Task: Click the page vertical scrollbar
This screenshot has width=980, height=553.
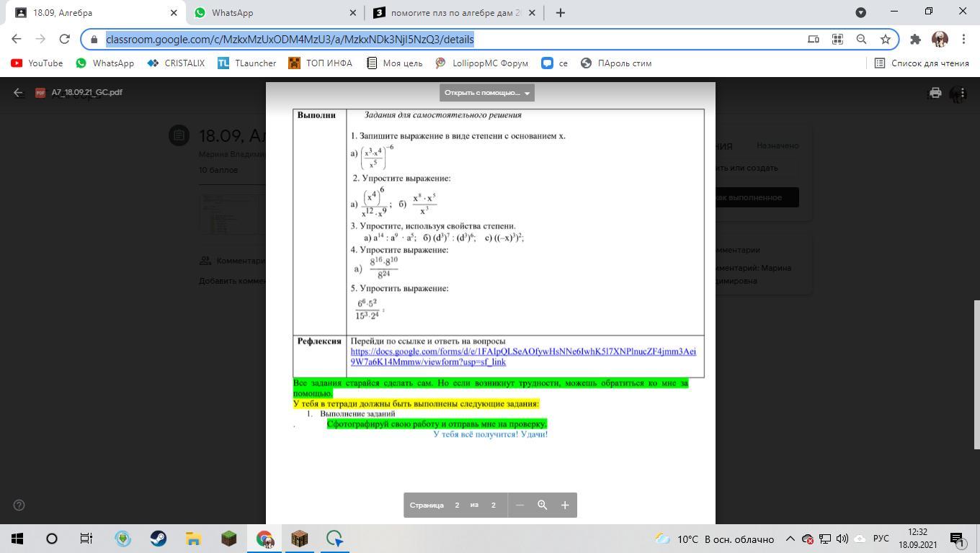Action: pos(976,374)
